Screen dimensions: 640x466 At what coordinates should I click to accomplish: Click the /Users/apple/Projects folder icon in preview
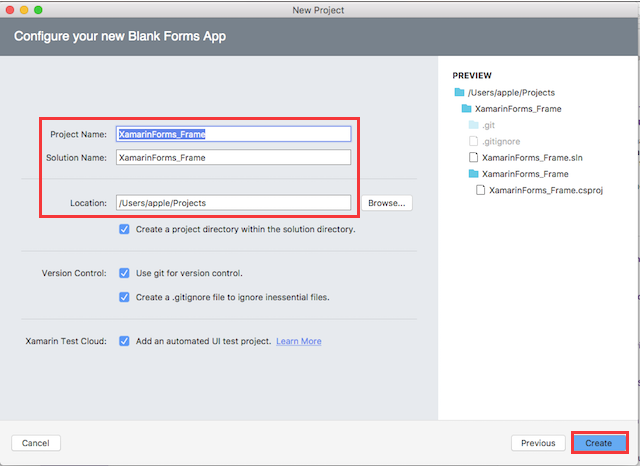[457, 92]
